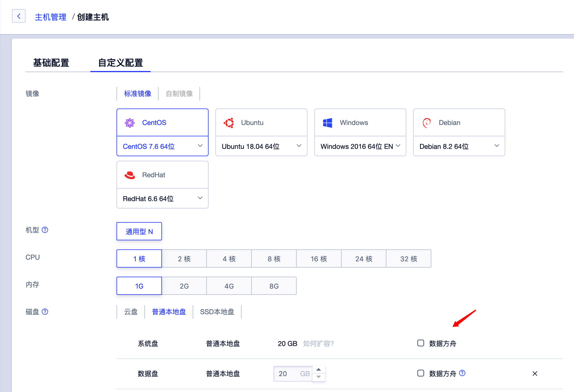574x392 pixels.
Task: Expand Ubuntu 18.04 64位 version dropdown
Action: (261, 146)
